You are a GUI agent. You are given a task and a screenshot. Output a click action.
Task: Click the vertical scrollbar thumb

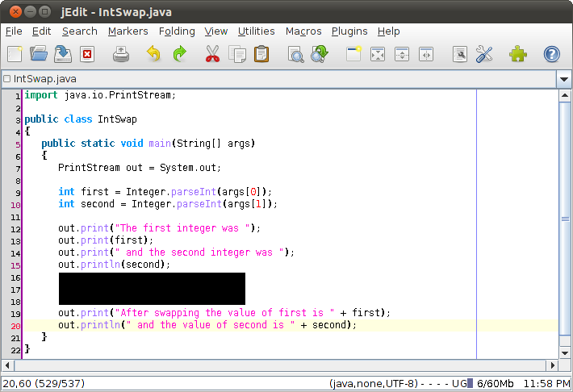pyautogui.click(x=565, y=219)
